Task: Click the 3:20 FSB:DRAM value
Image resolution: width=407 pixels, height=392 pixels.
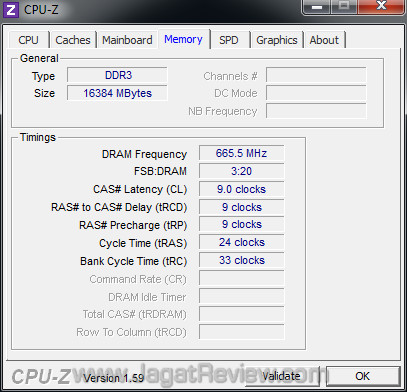Action: pyautogui.click(x=241, y=171)
